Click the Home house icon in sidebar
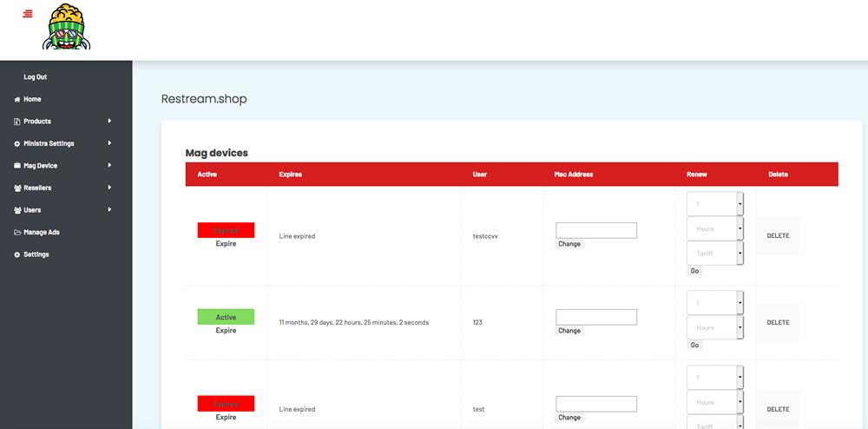The height and width of the screenshot is (429, 868). 17,100
